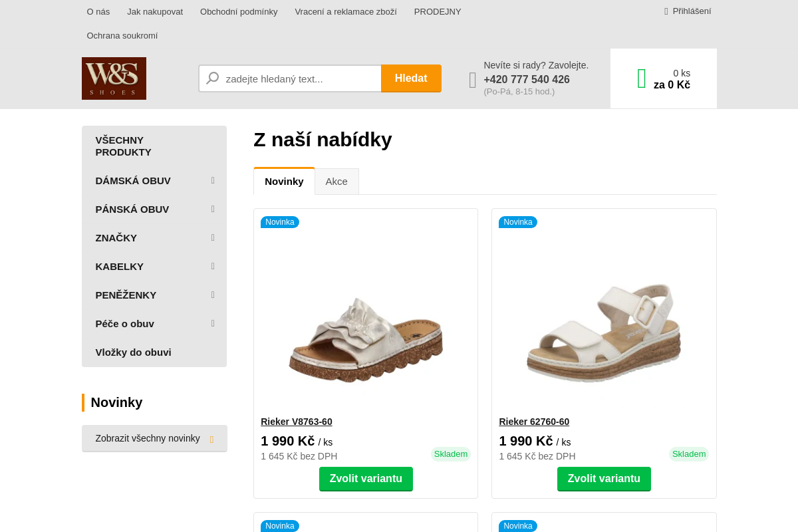798x532 pixels.
Task: Click the search magnifier icon
Action: coord(212,78)
